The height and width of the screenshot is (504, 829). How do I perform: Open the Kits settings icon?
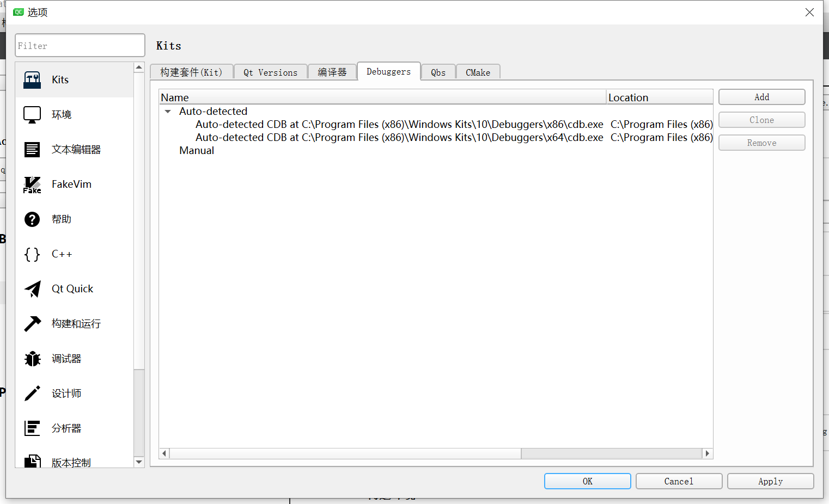click(32, 80)
